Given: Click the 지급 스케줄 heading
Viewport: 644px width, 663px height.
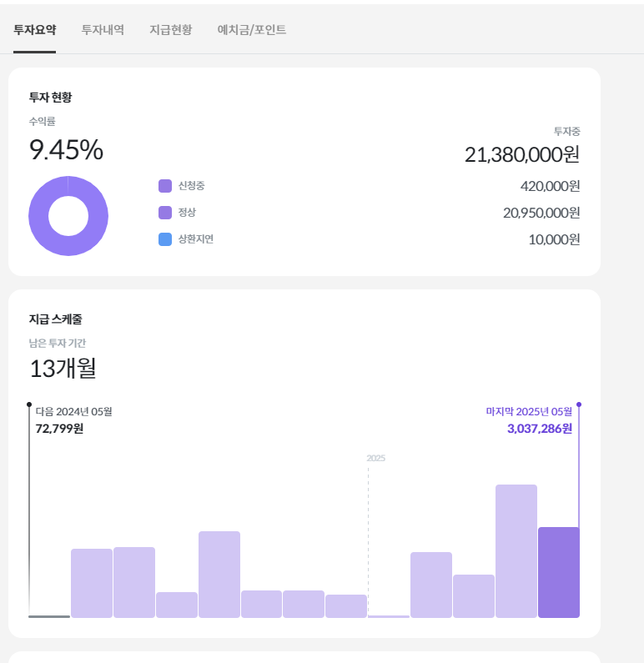Looking at the screenshot, I should coord(55,319).
